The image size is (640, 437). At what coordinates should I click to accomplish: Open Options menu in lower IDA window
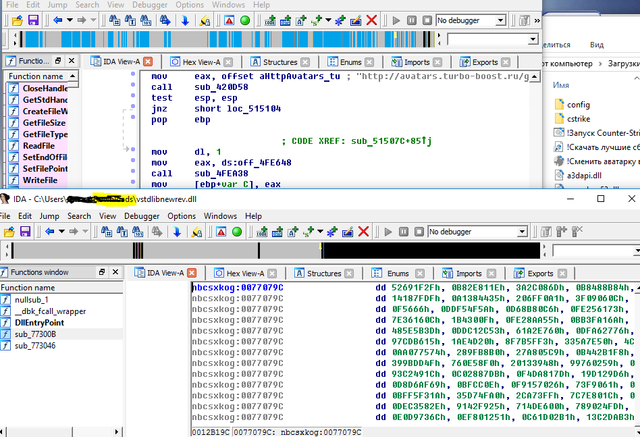click(182, 216)
